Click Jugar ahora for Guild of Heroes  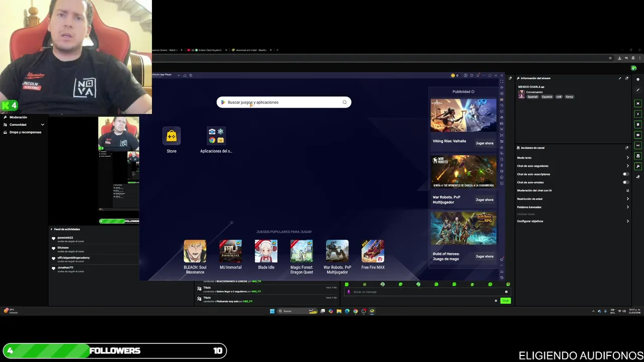pos(485,256)
